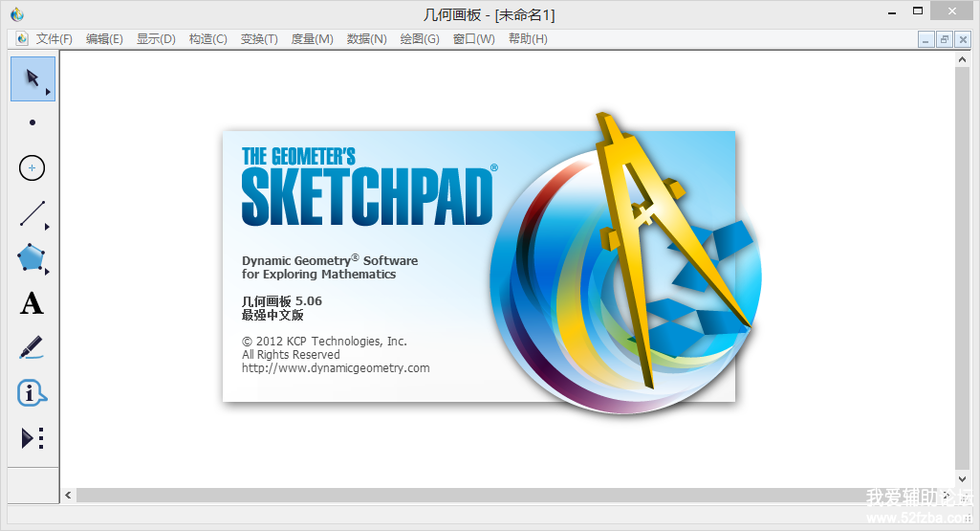Open the 编辑(E) menu
Viewport: 980px width, 531px height.
point(104,39)
